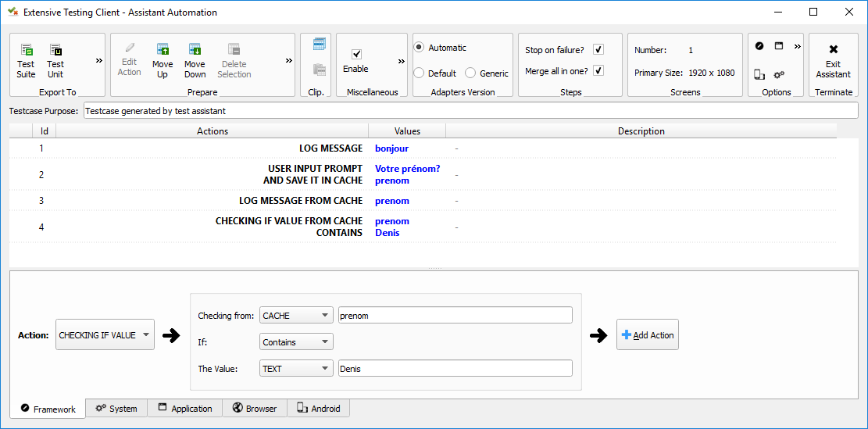Maximize the Assistant Automation window
The height and width of the screenshot is (429, 868).
click(813, 12)
